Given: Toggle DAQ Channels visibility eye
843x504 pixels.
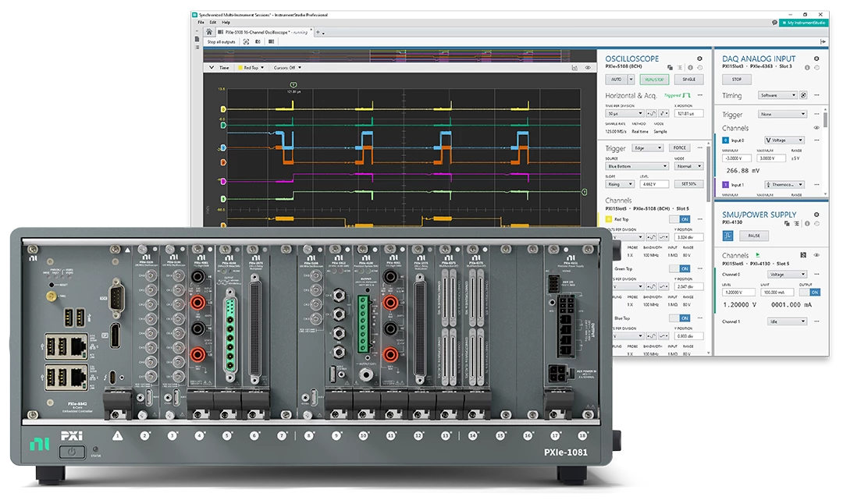Looking at the screenshot, I should point(816,128).
